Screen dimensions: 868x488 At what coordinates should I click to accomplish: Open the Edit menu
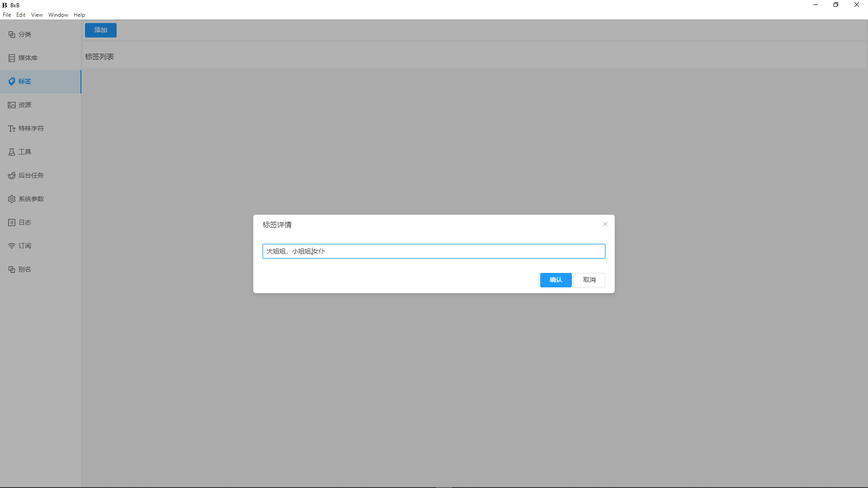coord(21,15)
